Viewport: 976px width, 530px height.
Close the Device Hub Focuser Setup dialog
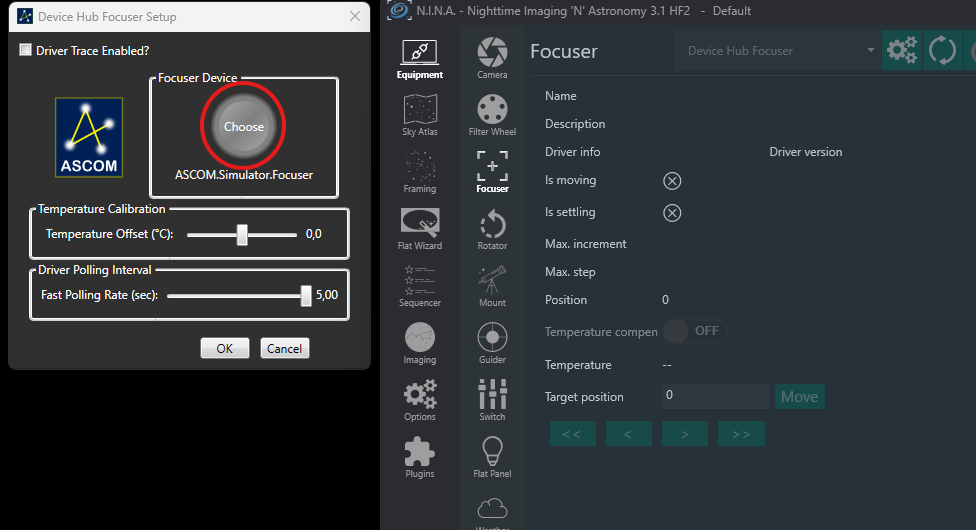pyautogui.click(x=355, y=16)
